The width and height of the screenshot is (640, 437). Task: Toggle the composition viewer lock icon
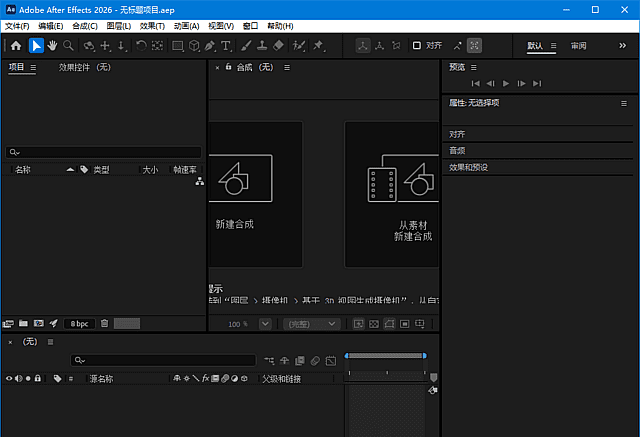229,67
